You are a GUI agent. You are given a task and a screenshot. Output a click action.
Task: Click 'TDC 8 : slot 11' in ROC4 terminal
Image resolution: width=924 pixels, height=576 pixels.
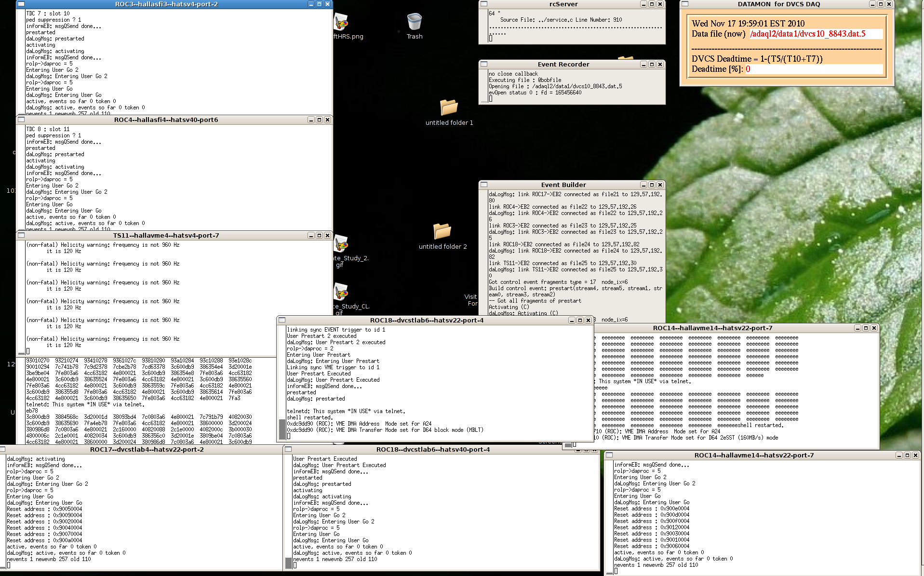point(48,129)
